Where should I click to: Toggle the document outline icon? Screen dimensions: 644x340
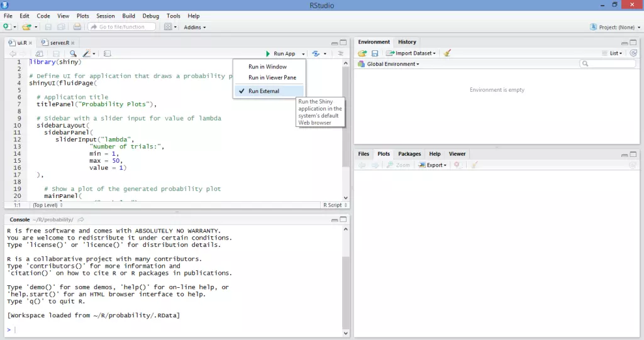340,53
